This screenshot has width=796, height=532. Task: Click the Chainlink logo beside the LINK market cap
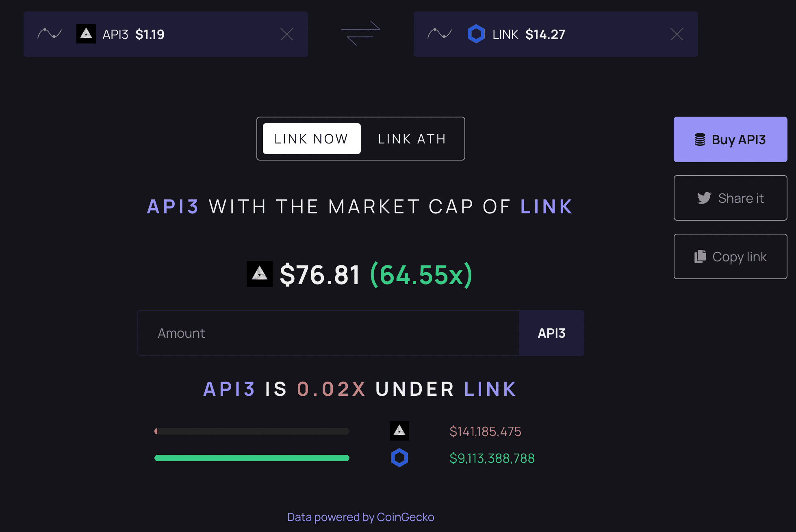pyautogui.click(x=399, y=458)
